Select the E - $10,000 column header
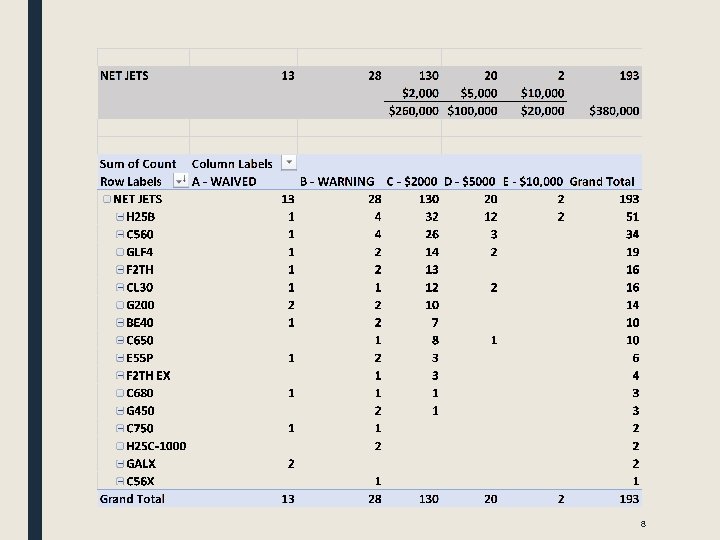Image resolution: width=720 pixels, height=540 pixels. [x=533, y=182]
